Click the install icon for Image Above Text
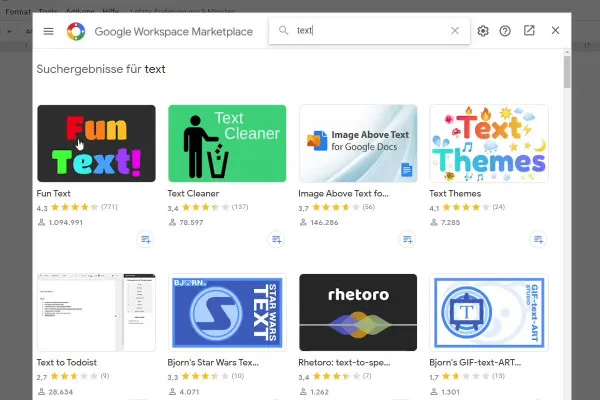The image size is (600, 400). (x=407, y=240)
